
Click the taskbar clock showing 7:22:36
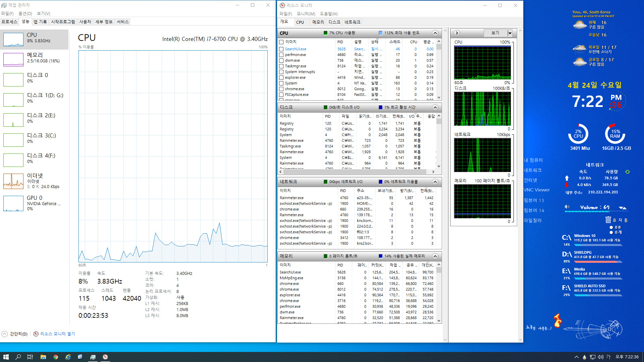(627, 357)
